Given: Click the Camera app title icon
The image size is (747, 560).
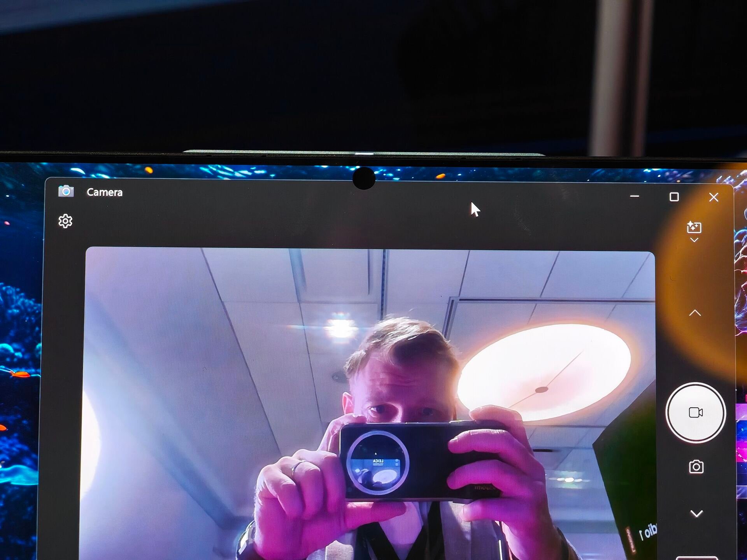Looking at the screenshot, I should (66, 191).
